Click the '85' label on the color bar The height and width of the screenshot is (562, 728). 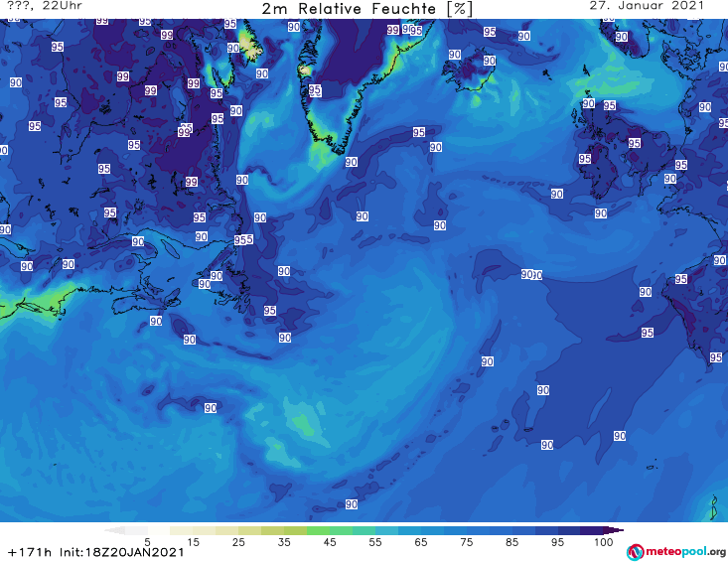(511, 542)
